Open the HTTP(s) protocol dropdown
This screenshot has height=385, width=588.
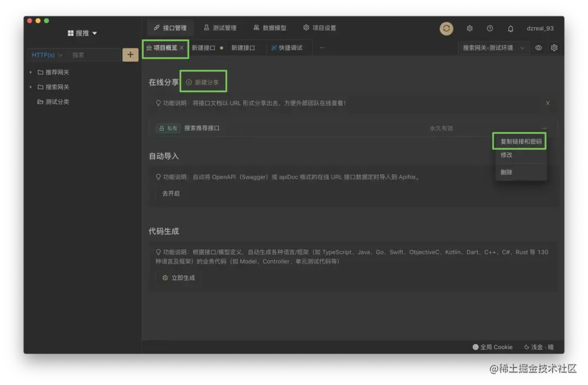tap(46, 55)
